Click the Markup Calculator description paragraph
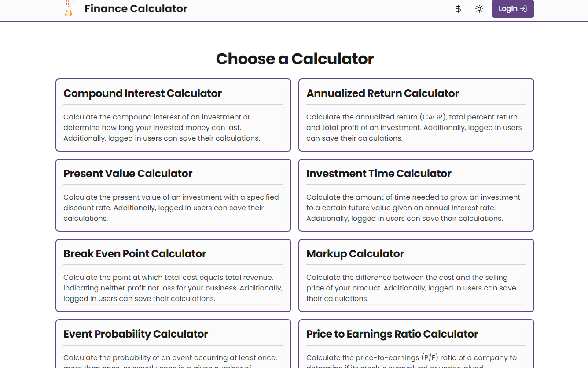This screenshot has height=368, width=588. point(411,288)
